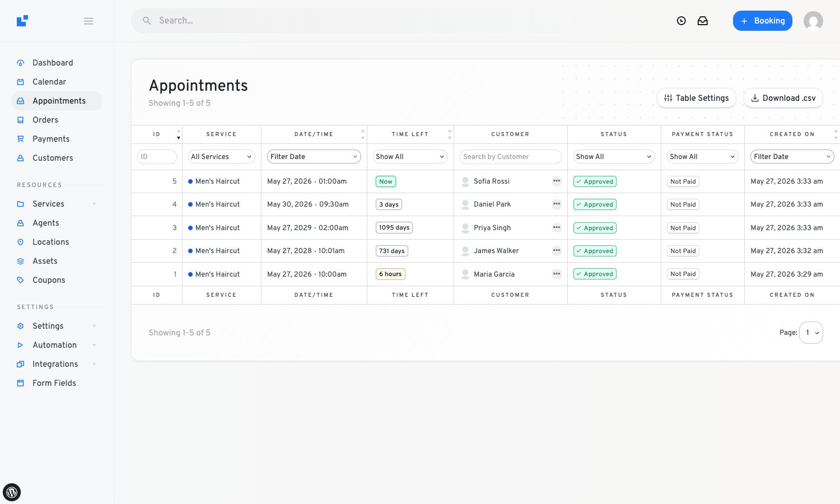Image resolution: width=840 pixels, height=504 pixels.
Task: Open the Created On Filter Date dropdown
Action: [792, 157]
